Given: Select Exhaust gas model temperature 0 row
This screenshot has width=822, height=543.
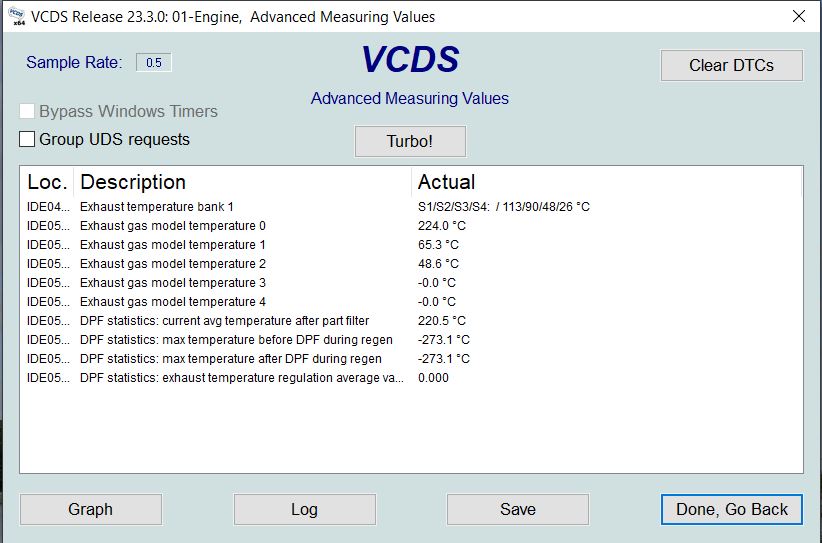Looking at the screenshot, I should (x=411, y=226).
